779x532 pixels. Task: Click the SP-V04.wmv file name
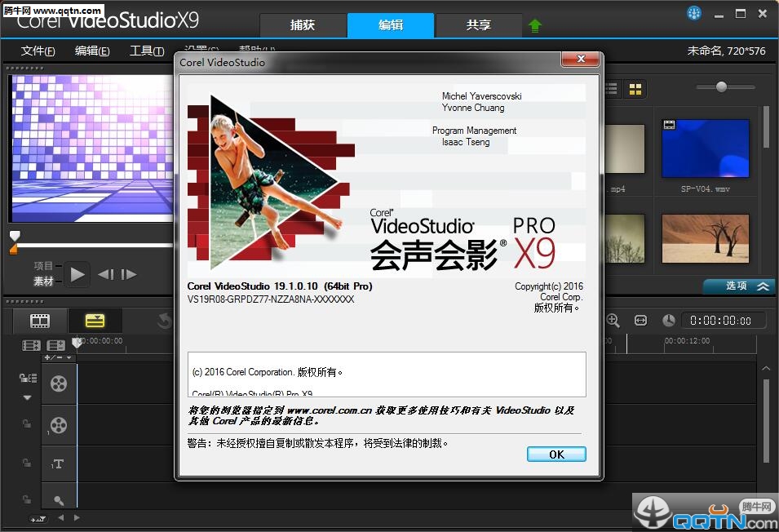click(x=705, y=188)
